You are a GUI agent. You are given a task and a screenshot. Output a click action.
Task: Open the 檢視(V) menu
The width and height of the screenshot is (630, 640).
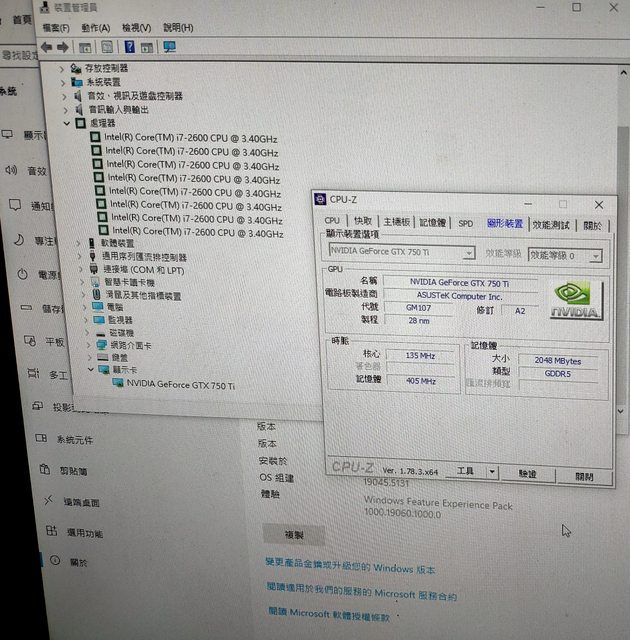[136, 28]
